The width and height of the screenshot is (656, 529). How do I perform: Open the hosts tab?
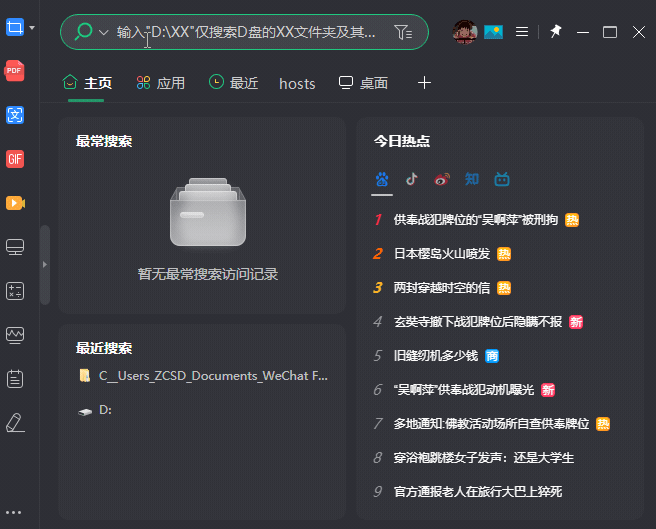pyautogui.click(x=297, y=83)
